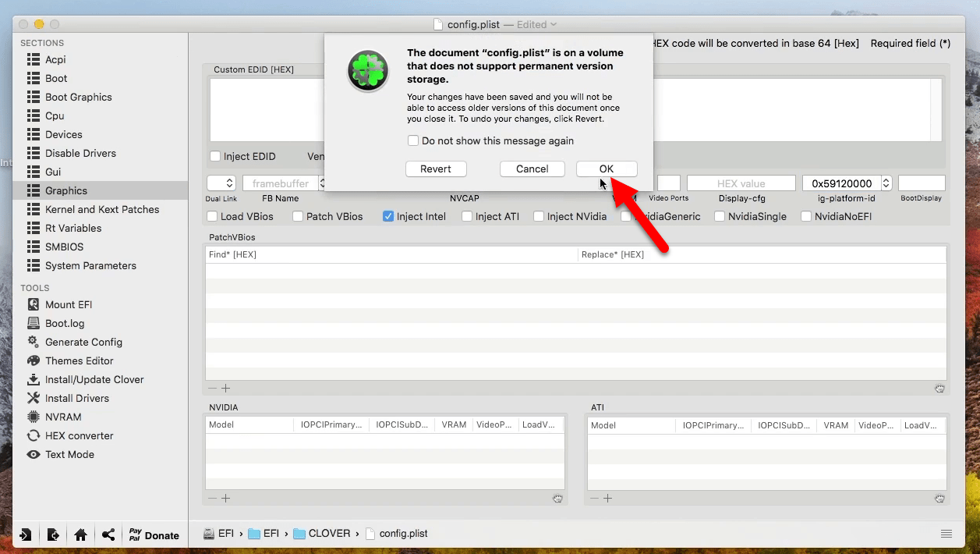Click the list icon at path bar's right end
This screenshot has width=980, height=554.
click(x=946, y=534)
